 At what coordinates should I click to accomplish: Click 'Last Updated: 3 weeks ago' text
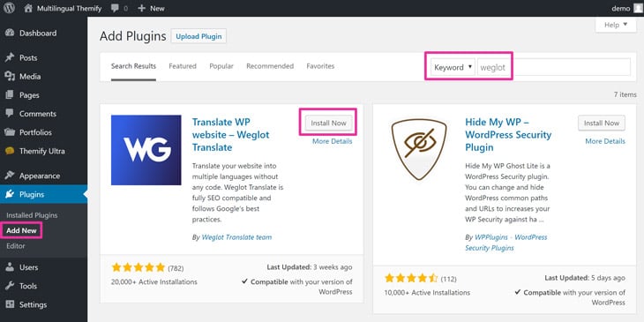(310, 267)
